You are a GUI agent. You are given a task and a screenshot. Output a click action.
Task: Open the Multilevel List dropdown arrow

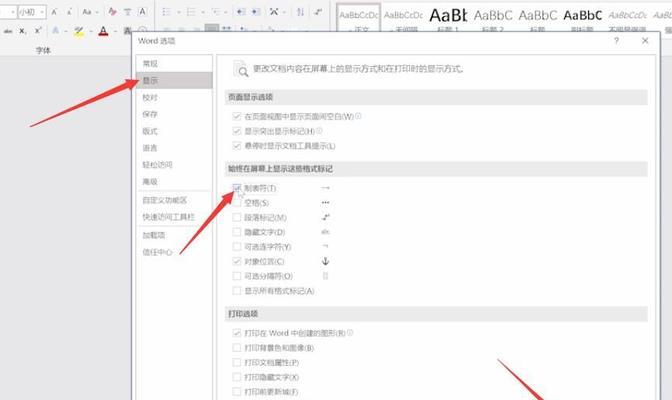tap(226, 12)
